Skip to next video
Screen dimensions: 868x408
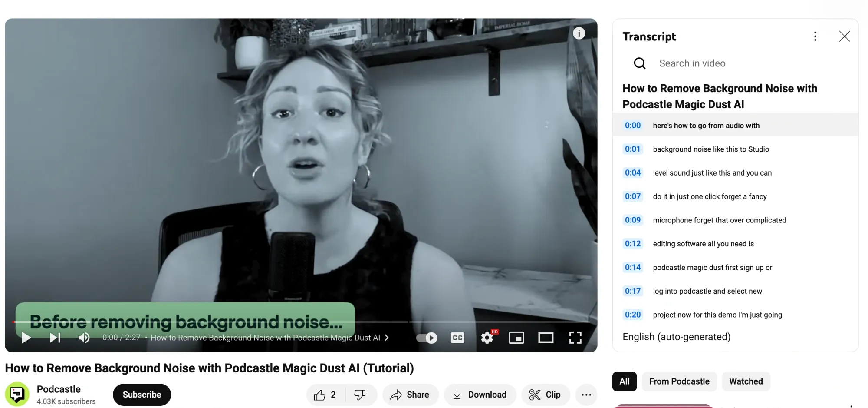coord(55,338)
